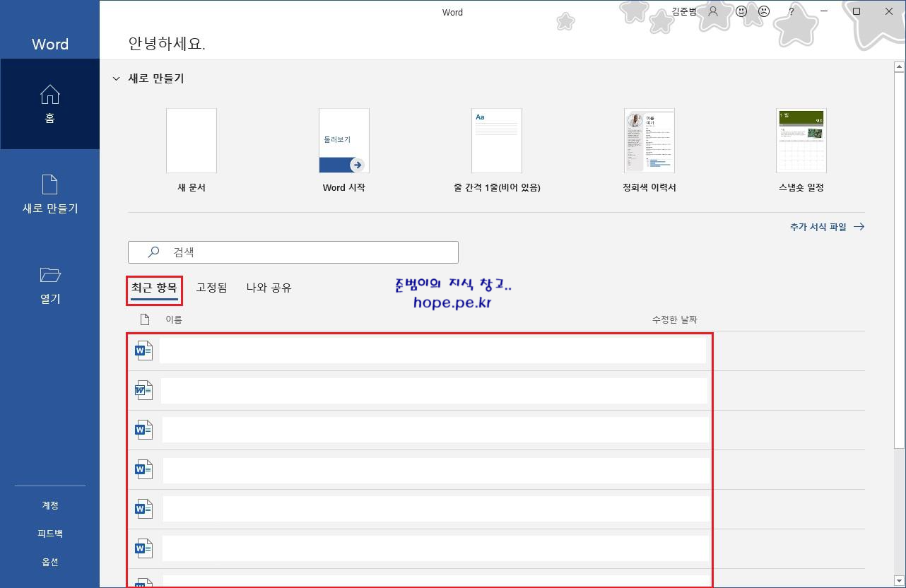Select the 줄 간격 1줄(비어 있음) template
This screenshot has height=588, width=906.
tap(497, 151)
